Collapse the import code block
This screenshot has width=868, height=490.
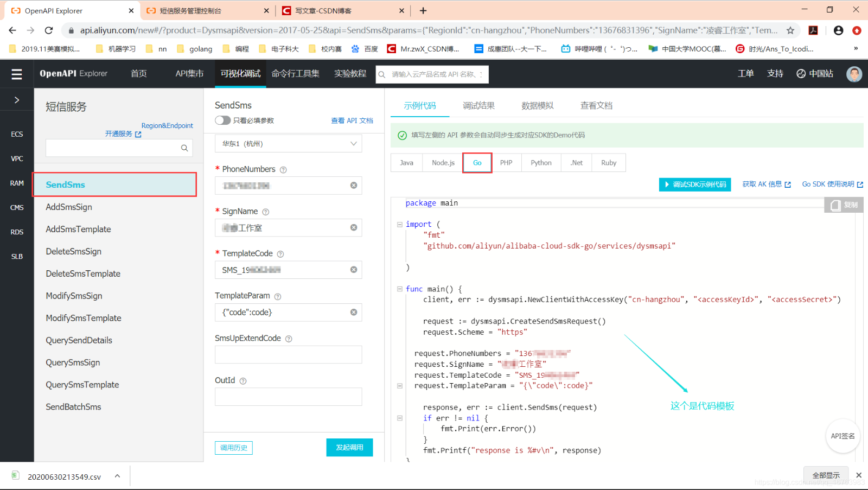400,224
